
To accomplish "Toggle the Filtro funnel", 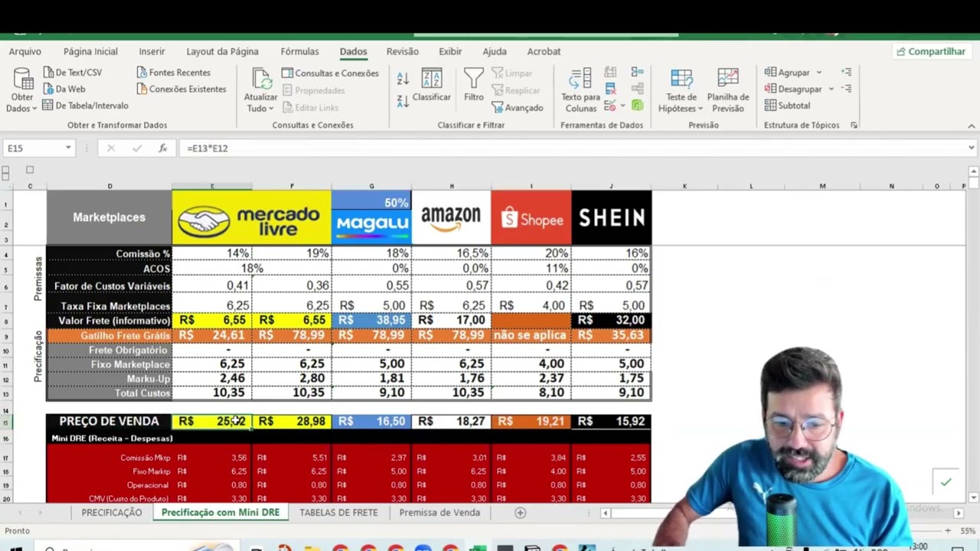I will pyautogui.click(x=474, y=85).
